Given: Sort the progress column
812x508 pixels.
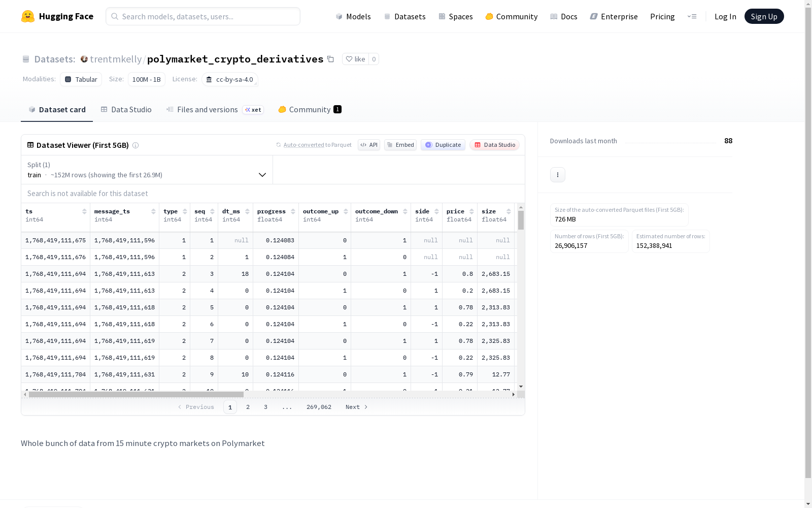Looking at the screenshot, I should [293, 211].
